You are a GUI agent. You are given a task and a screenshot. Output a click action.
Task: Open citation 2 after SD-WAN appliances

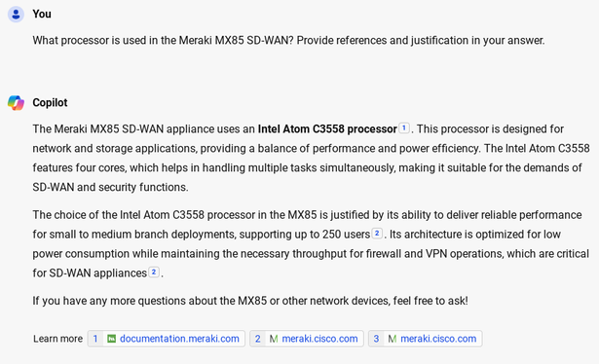point(154,272)
